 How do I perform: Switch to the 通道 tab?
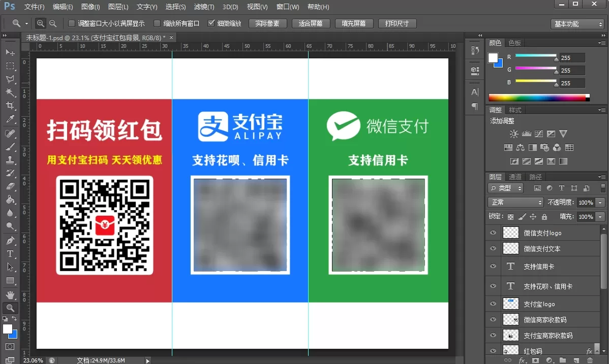pos(515,177)
